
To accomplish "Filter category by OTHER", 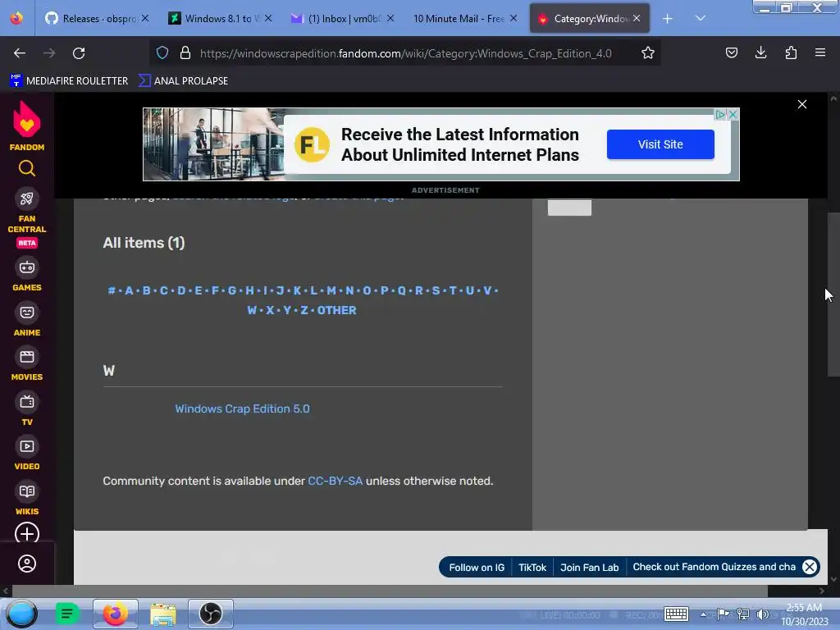I will point(336,310).
